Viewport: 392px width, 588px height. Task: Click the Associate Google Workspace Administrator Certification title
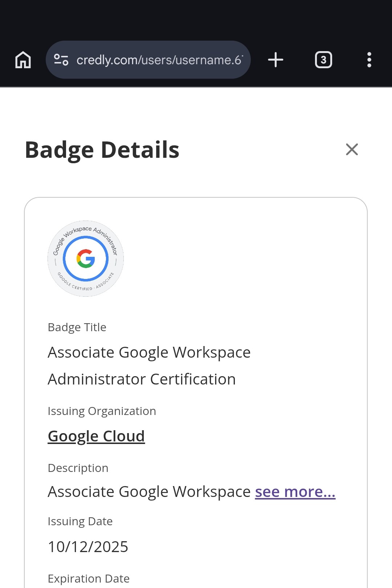[x=149, y=366]
